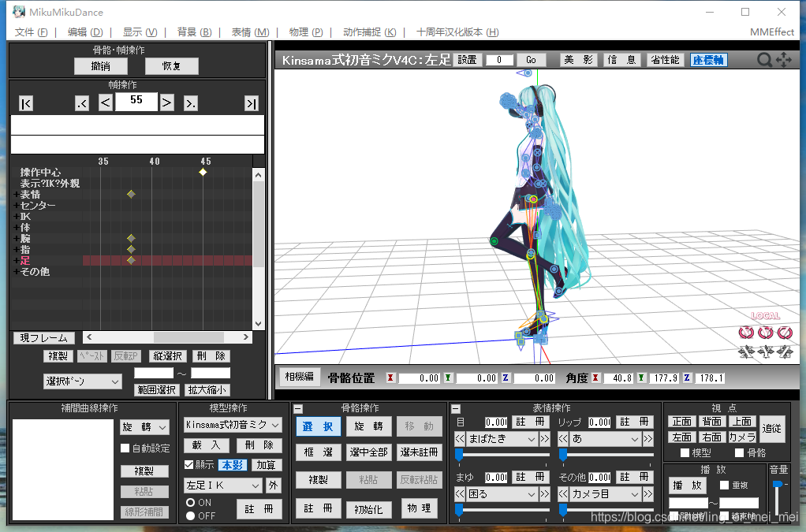The image size is (806, 532).
Task: Open the 显示 (V) menu
Action: pyautogui.click(x=140, y=32)
